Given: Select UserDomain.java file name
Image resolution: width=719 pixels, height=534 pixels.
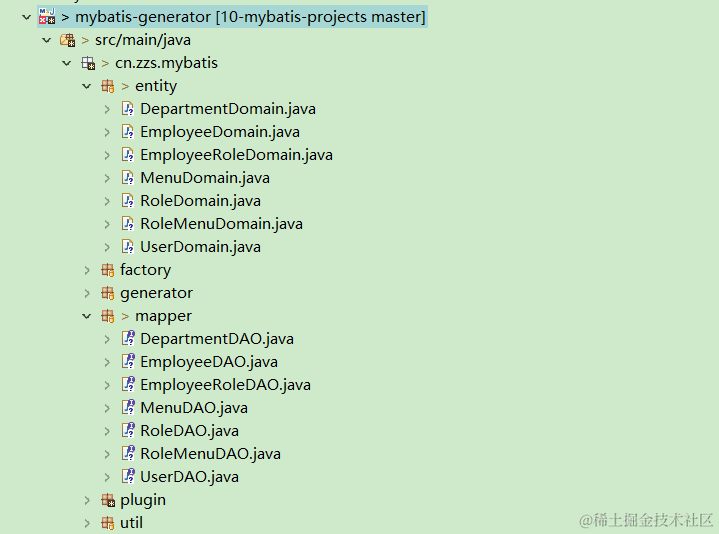Looking at the screenshot, I should point(200,247).
